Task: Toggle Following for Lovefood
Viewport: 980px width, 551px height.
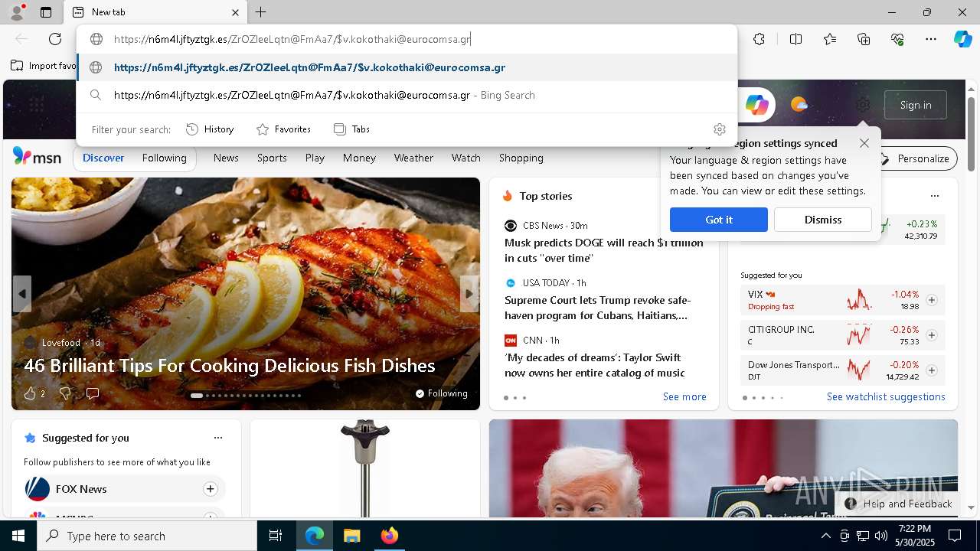Action: point(441,393)
